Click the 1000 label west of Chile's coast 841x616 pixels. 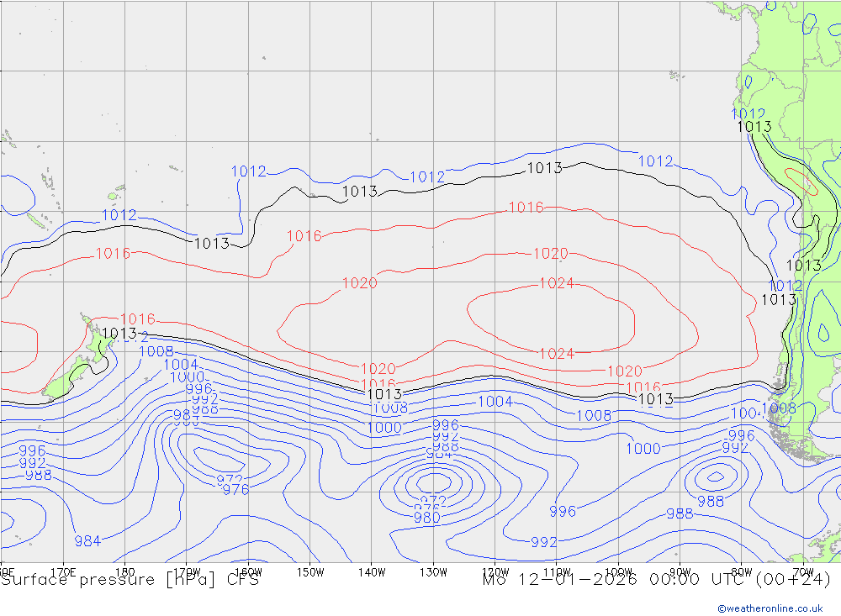643,449
